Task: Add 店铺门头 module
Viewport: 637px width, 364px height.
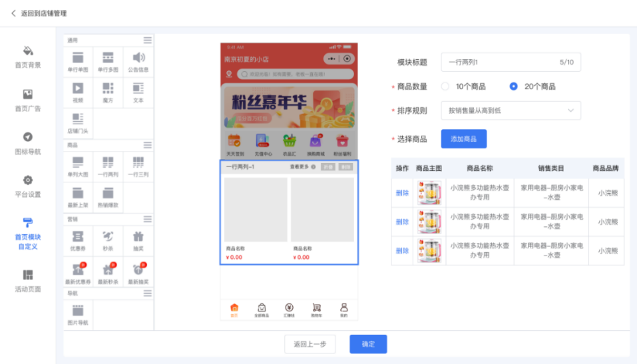Action: coord(78,124)
